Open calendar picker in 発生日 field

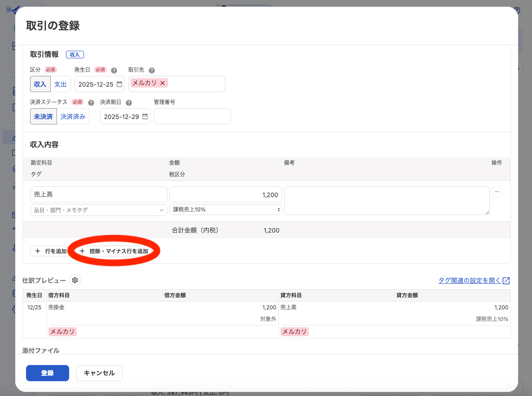pyautogui.click(x=119, y=84)
